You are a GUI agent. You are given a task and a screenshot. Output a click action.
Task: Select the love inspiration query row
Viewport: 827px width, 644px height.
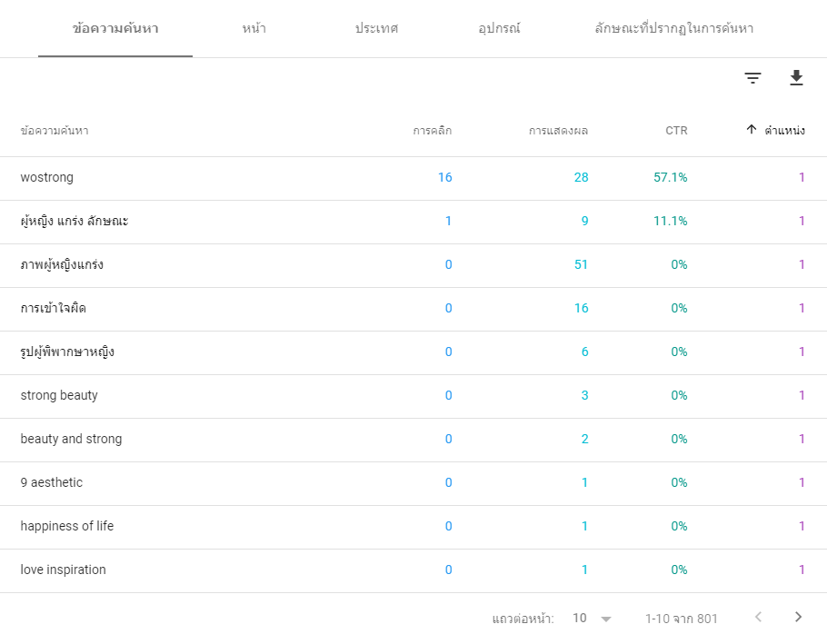coord(413,570)
